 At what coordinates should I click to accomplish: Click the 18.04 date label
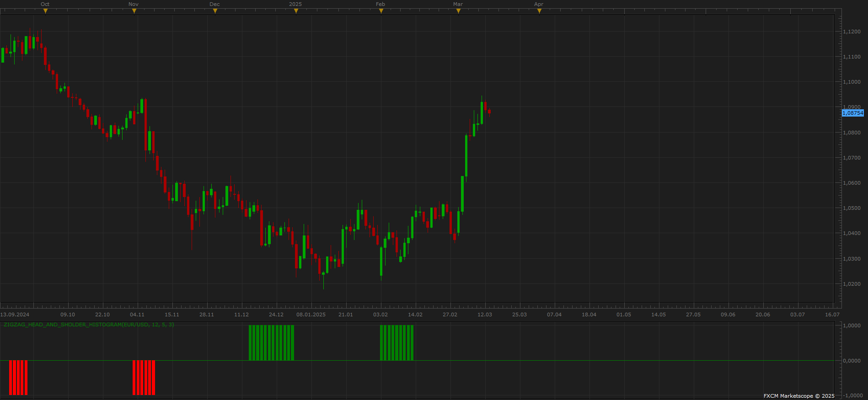[x=589, y=315]
